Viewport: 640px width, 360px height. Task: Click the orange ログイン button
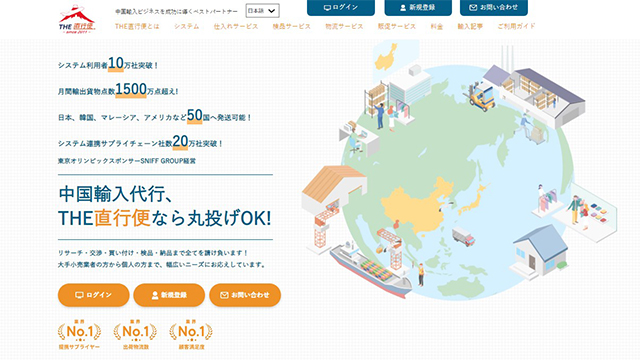click(x=93, y=295)
